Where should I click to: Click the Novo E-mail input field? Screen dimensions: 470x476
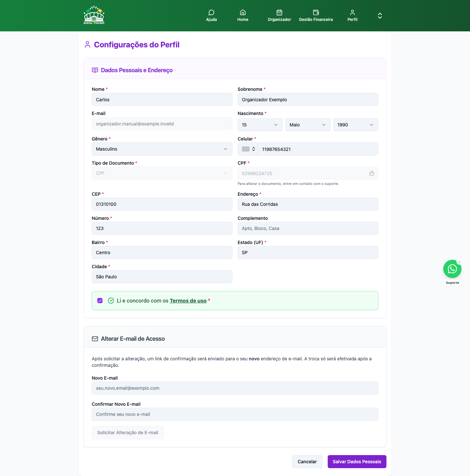point(235,388)
